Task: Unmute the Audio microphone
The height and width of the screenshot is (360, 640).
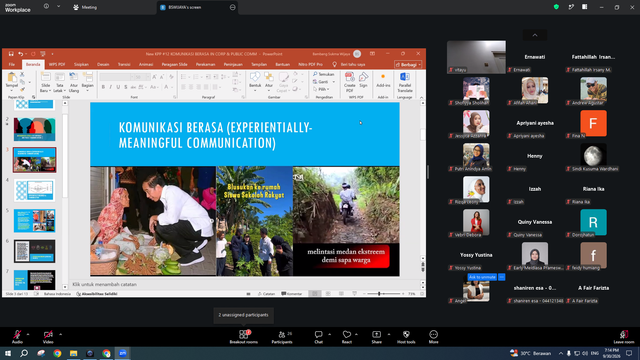Action: tap(17, 337)
